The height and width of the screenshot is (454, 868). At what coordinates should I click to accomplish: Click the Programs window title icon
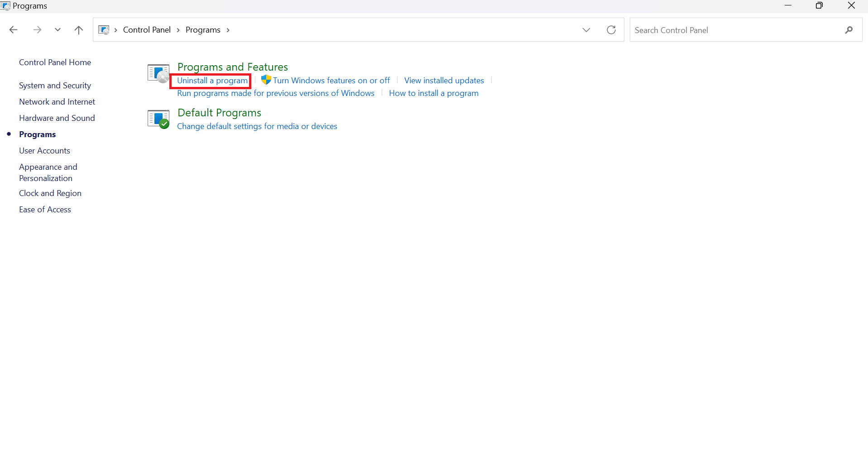click(x=5, y=6)
